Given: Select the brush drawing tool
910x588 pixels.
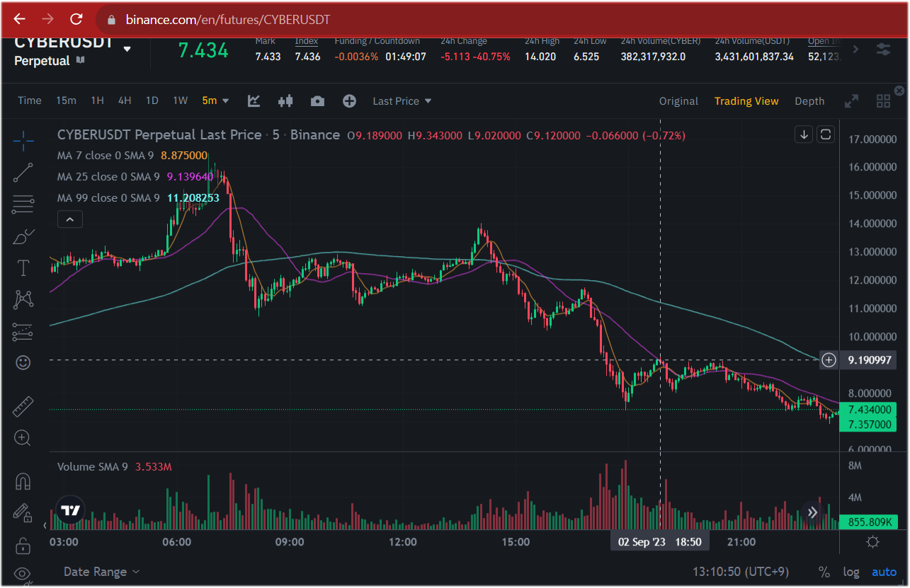Looking at the screenshot, I should coord(23,236).
